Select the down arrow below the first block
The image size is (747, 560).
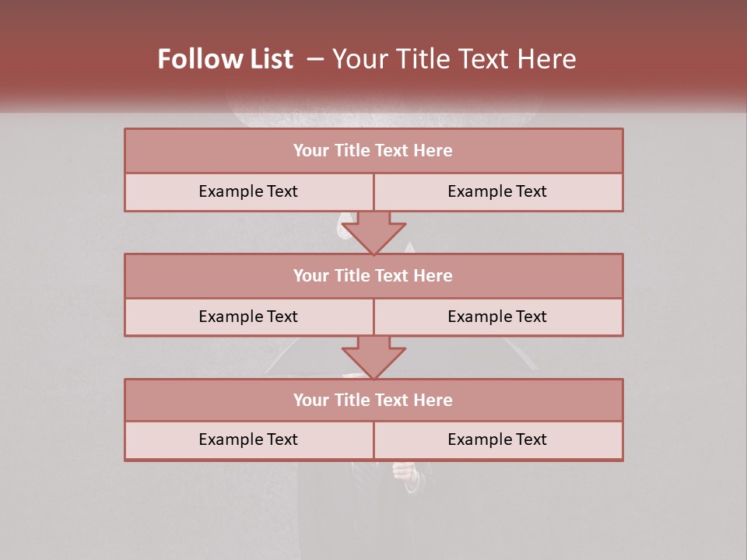point(373,233)
